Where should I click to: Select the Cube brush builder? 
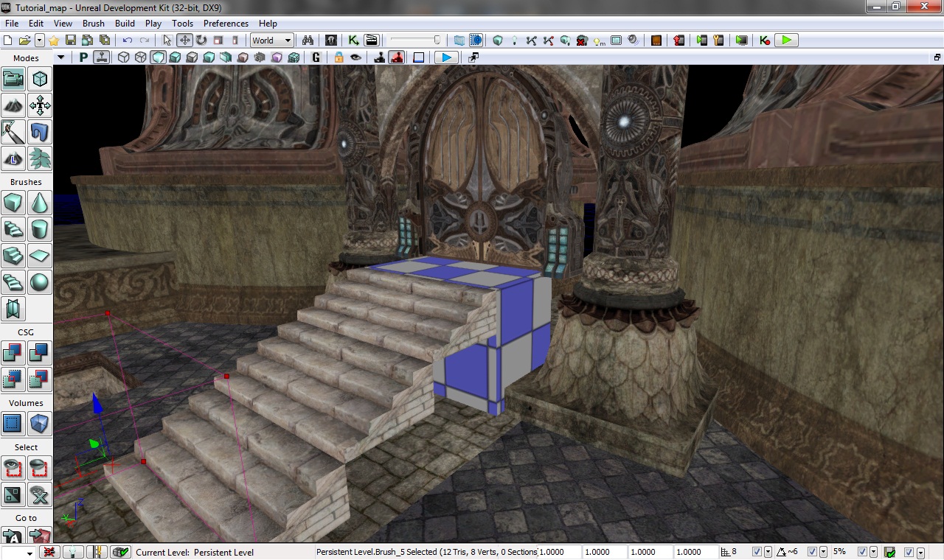point(13,202)
